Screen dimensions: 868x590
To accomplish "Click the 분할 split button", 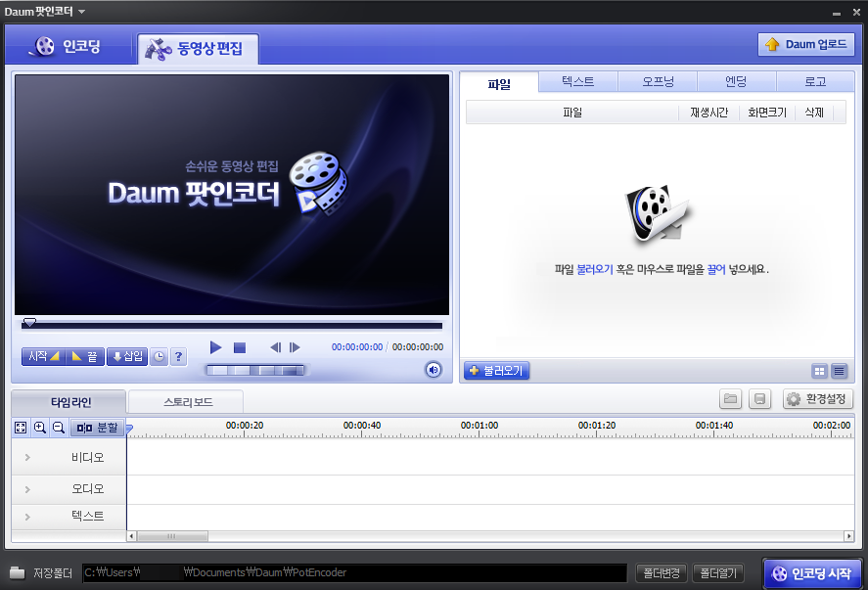I will coord(98,428).
